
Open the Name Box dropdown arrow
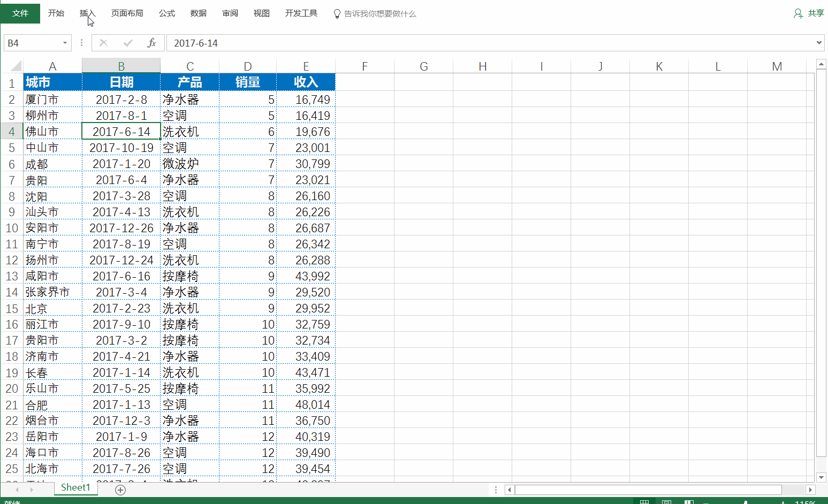click(65, 43)
